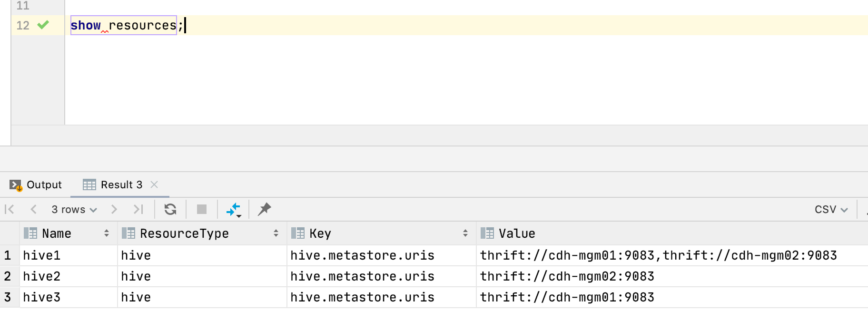Viewport: 868px width, 330px height.
Task: Open the CSV export format dropdown
Action: click(830, 210)
